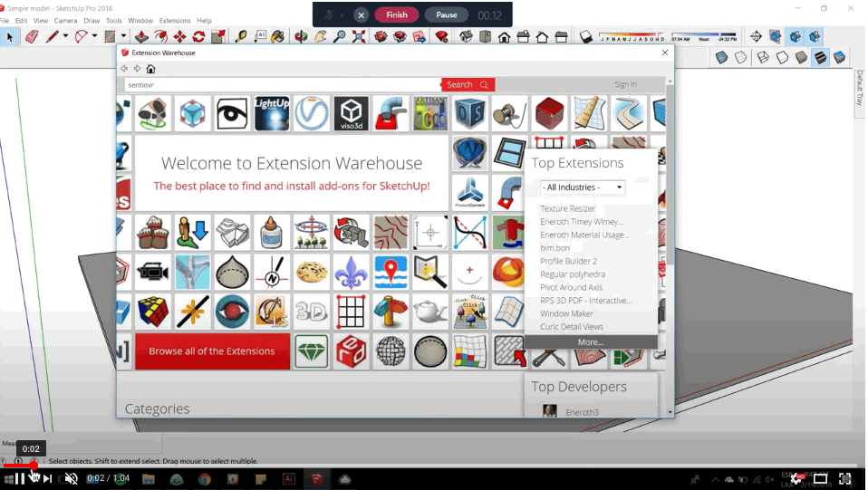Click More under Top Extensions
The height and width of the screenshot is (490, 868).
pyautogui.click(x=591, y=342)
